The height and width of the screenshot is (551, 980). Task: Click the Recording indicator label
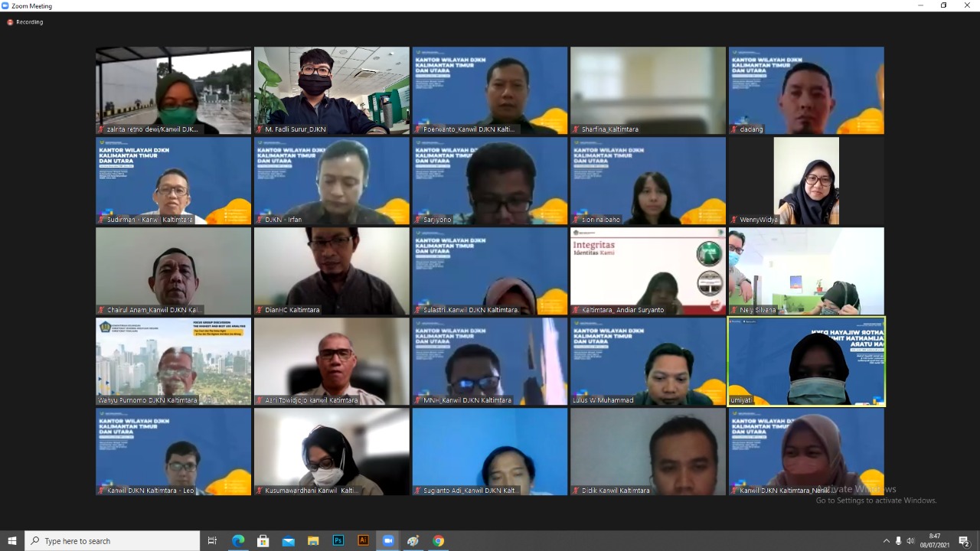point(30,22)
